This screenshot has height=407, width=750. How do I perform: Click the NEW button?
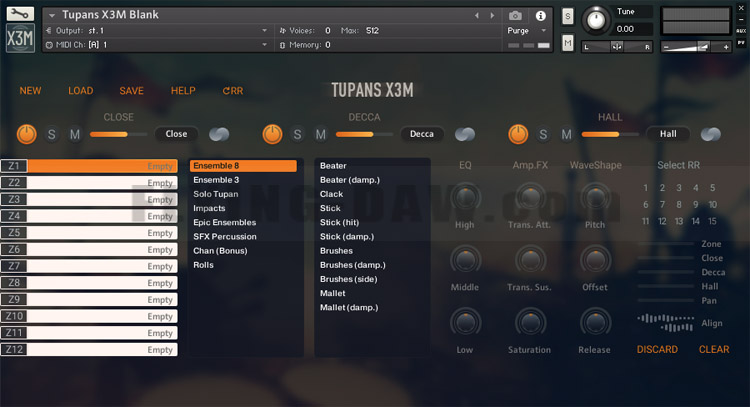coord(30,91)
